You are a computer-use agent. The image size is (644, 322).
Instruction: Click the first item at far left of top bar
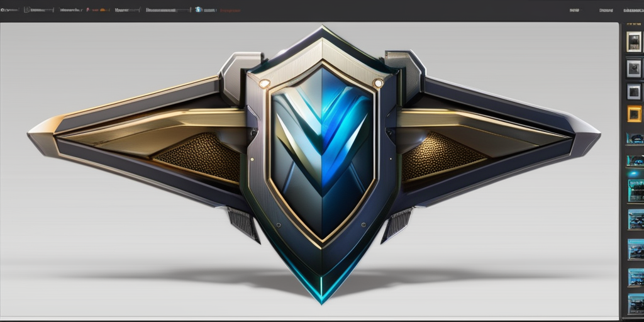point(10,10)
